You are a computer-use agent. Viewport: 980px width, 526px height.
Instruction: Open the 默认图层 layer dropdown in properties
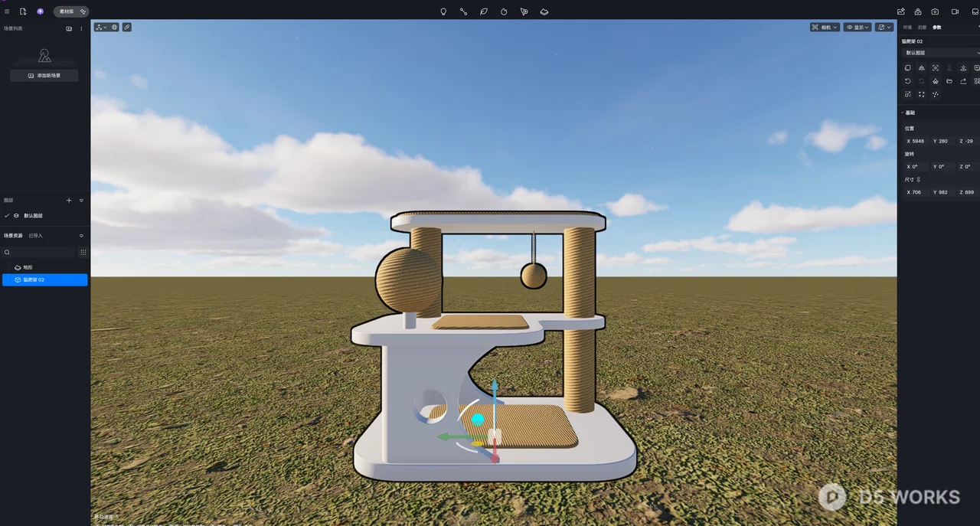click(941, 53)
